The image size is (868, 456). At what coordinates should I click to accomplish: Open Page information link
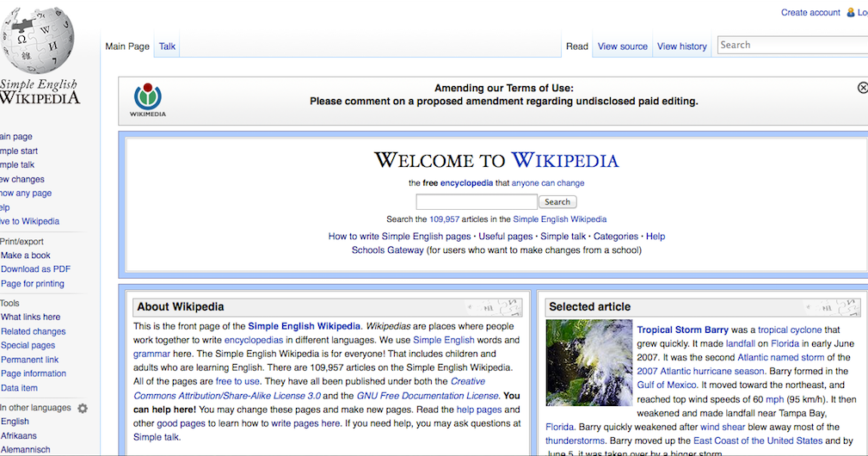click(34, 373)
